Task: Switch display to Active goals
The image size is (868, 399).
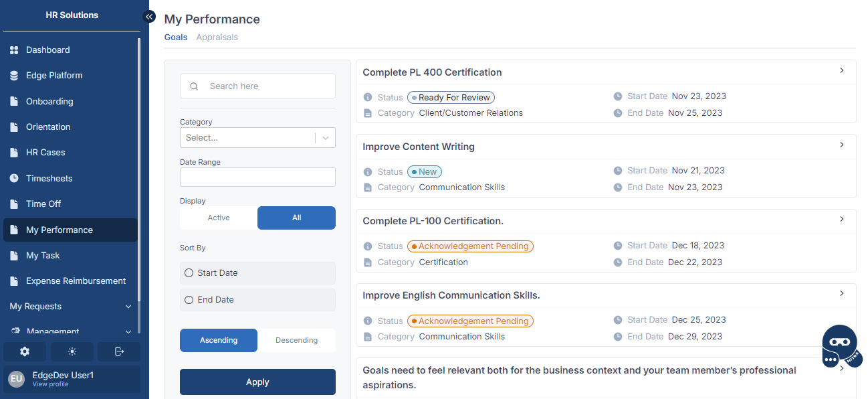Action: tap(219, 218)
